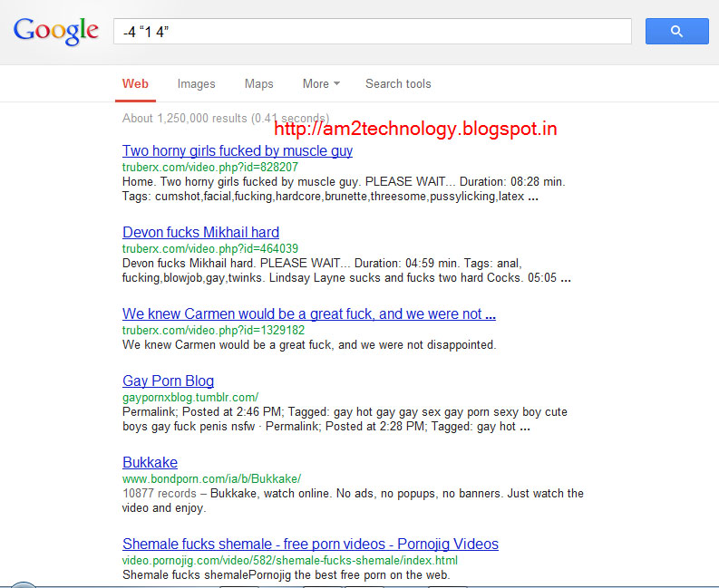719x588 pixels.
Task: Click green URL truberx.com/video.php?id=1329182
Action: click(x=213, y=331)
